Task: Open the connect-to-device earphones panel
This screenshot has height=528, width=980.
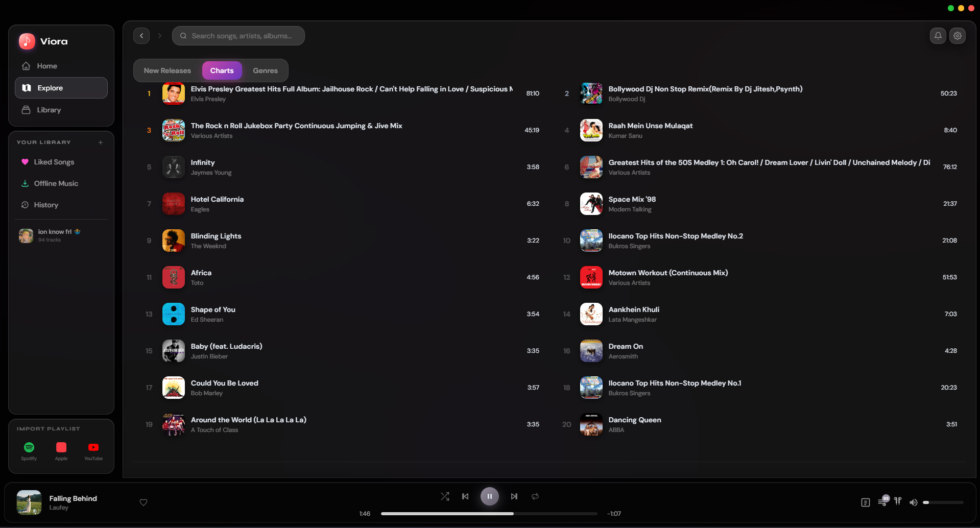Action: [898, 502]
